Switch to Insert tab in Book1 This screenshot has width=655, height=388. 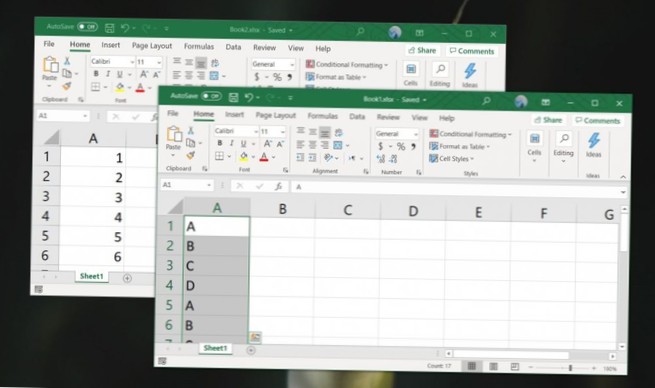234,114
